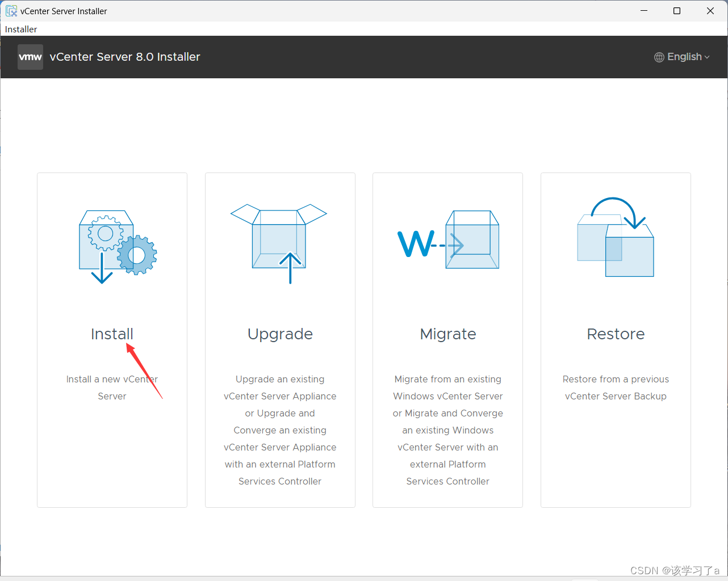This screenshot has height=581, width=728.
Task: Click the Migrate Windows-to-box icon
Action: point(448,239)
